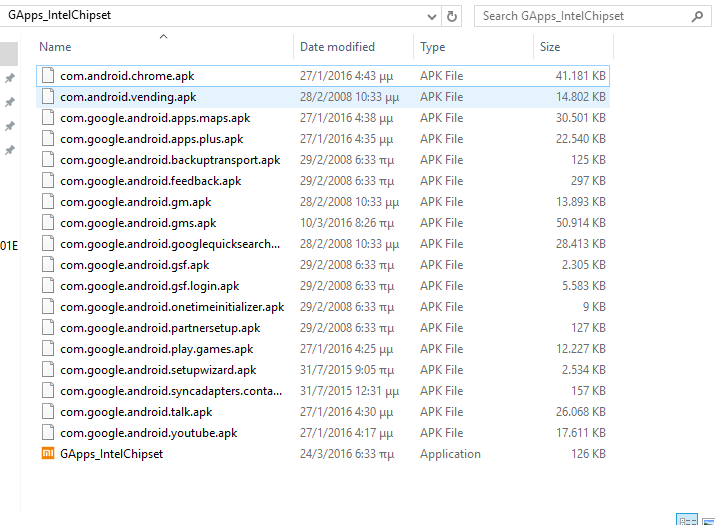
Task: Click the play.games.apk file icon
Action: [x=48, y=348]
